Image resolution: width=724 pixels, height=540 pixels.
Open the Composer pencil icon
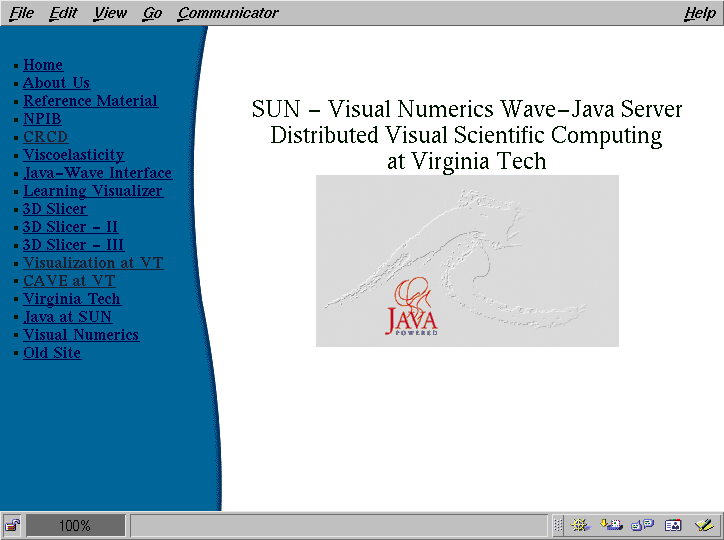coord(705,525)
